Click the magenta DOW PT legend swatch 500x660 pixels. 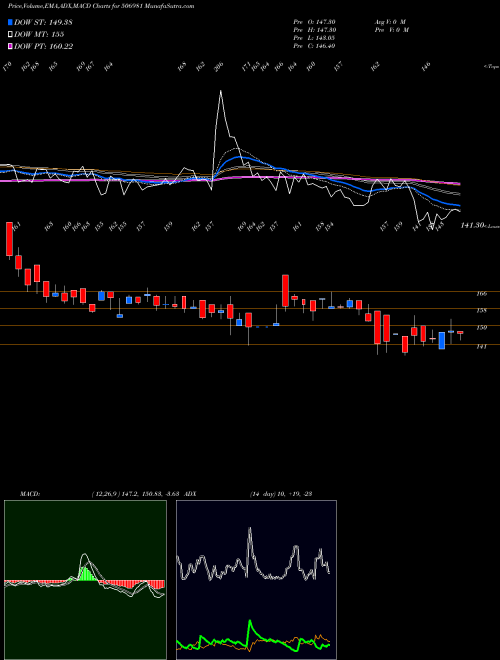[11, 46]
